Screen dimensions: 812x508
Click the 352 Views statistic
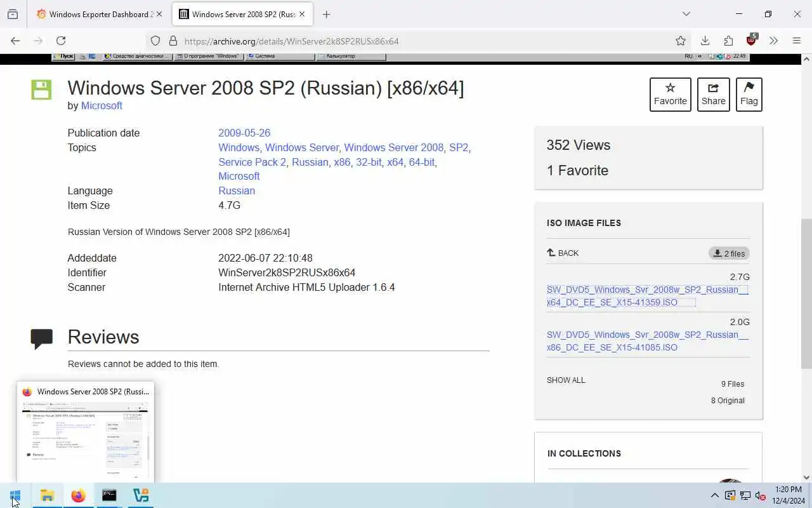[x=578, y=145]
